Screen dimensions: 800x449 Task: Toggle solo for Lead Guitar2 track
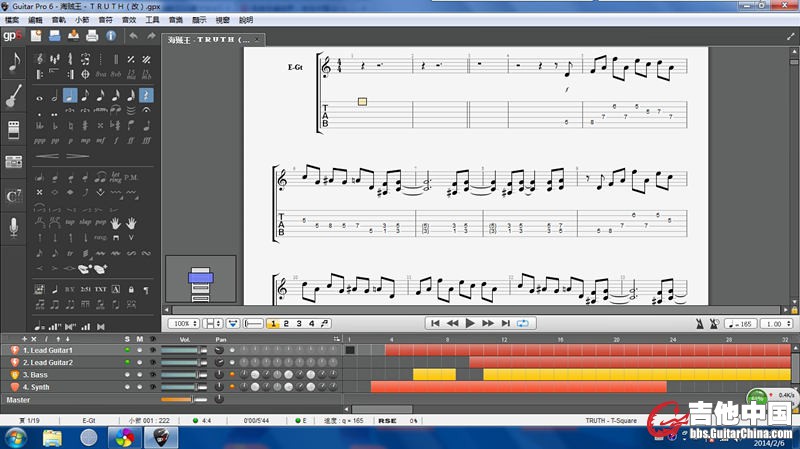[127, 362]
